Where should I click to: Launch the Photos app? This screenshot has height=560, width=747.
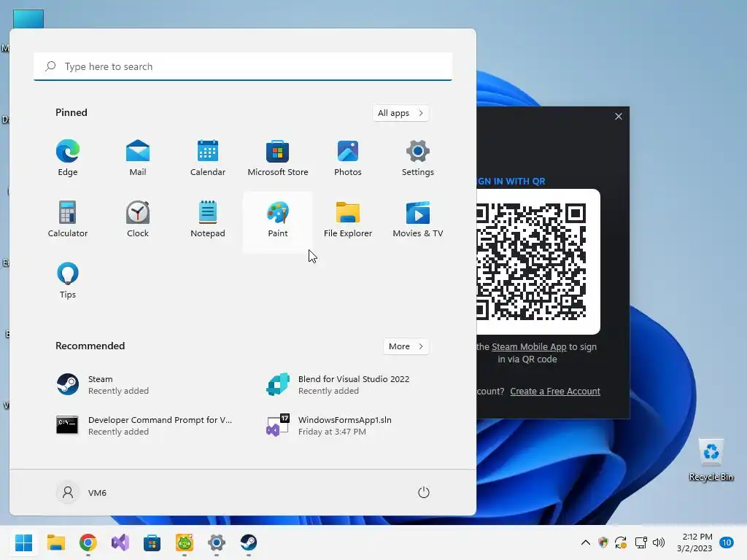[x=348, y=158]
